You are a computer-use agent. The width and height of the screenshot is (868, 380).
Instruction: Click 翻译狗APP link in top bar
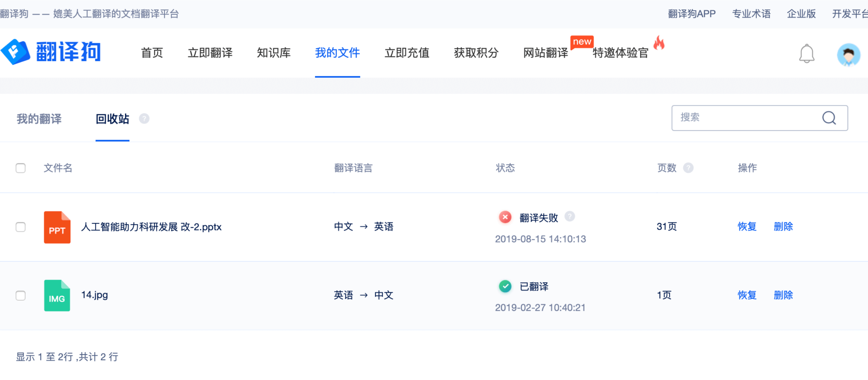[692, 14]
